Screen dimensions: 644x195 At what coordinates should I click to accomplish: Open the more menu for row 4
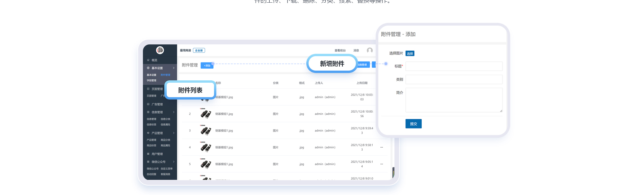382,147
